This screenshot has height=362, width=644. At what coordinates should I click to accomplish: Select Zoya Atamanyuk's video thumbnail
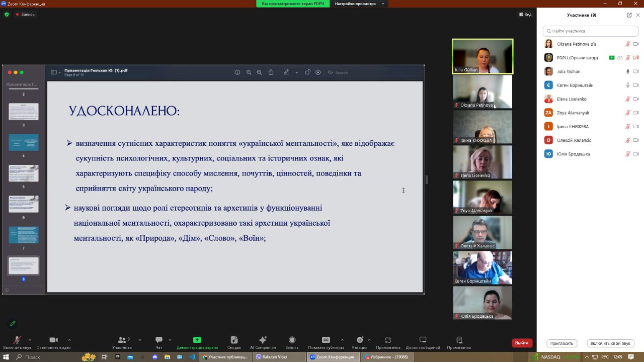click(482, 197)
